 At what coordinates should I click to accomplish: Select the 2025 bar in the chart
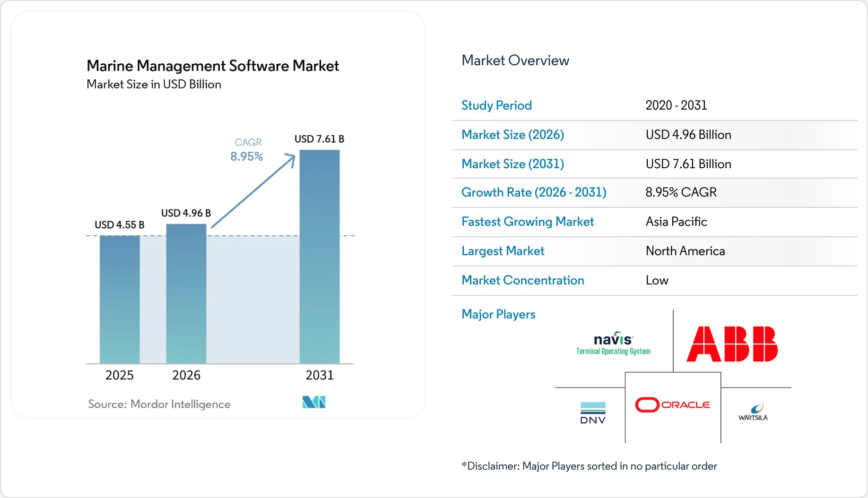pos(120,300)
